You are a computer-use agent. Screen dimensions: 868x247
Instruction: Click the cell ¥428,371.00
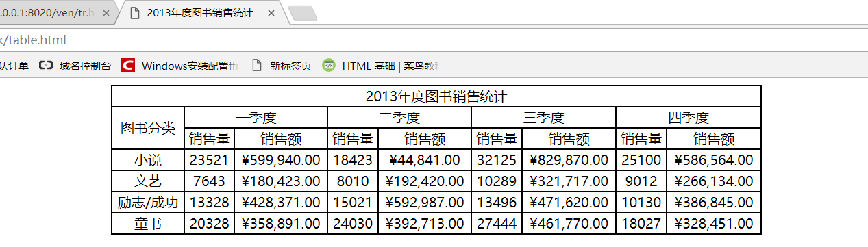(x=282, y=203)
